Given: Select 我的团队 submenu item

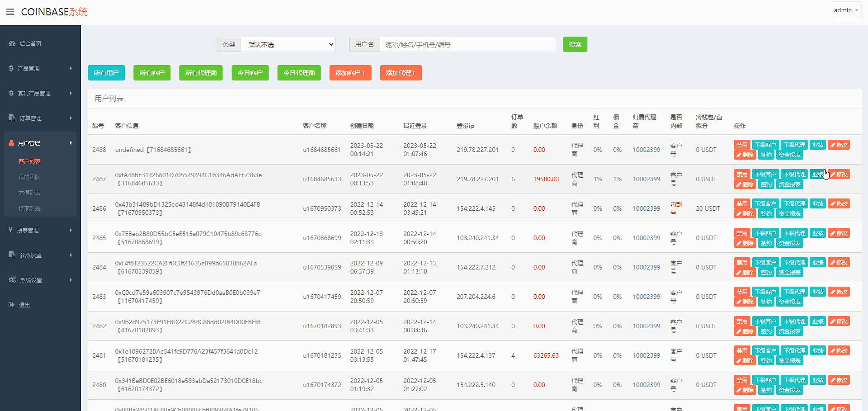Looking at the screenshot, I should (x=29, y=177).
